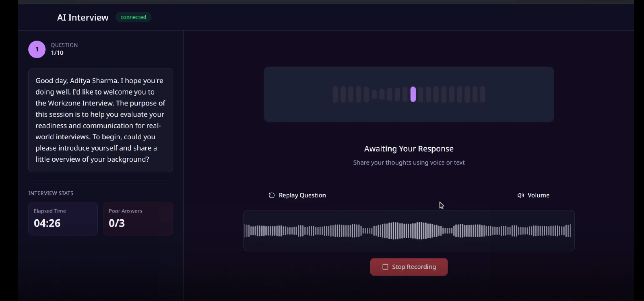
Task: Click the purple question number 1 badge
Action: [x=37, y=49]
